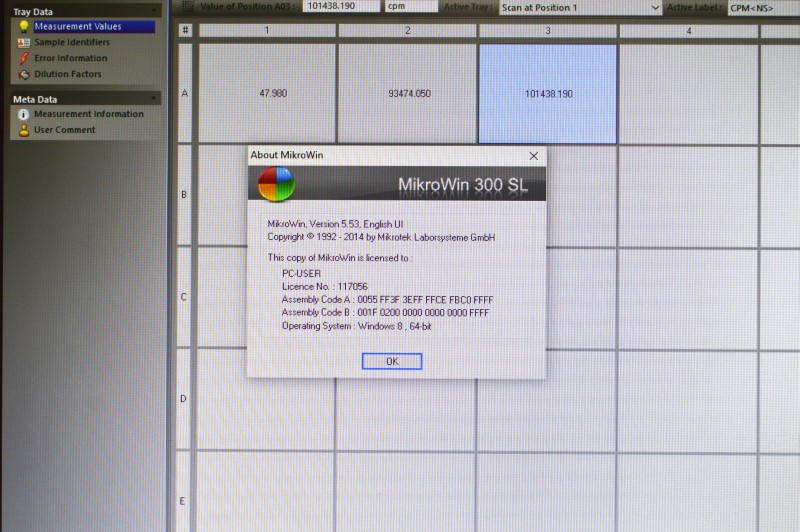The width and height of the screenshot is (800, 532).
Task: Open the Active Label CPM<NS> dropdown
Action: coord(763,8)
